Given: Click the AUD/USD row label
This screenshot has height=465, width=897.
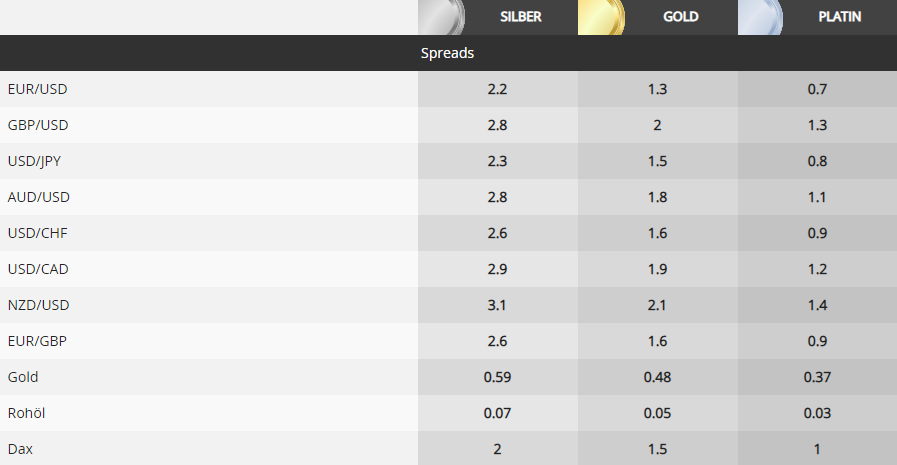Looking at the screenshot, I should [39, 197].
